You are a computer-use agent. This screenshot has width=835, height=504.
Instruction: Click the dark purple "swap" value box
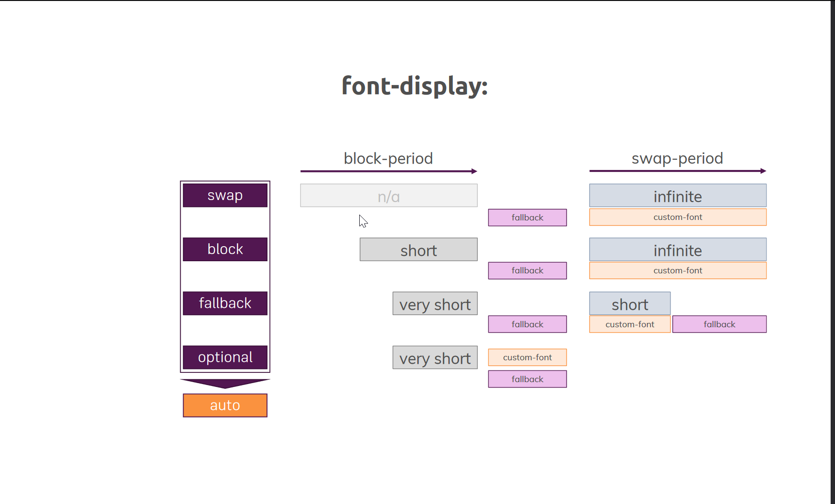pyautogui.click(x=225, y=195)
